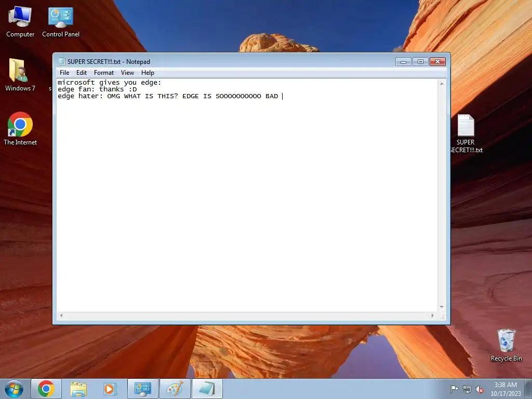Open Chrome from the taskbar
532x399 pixels.
[46, 389]
